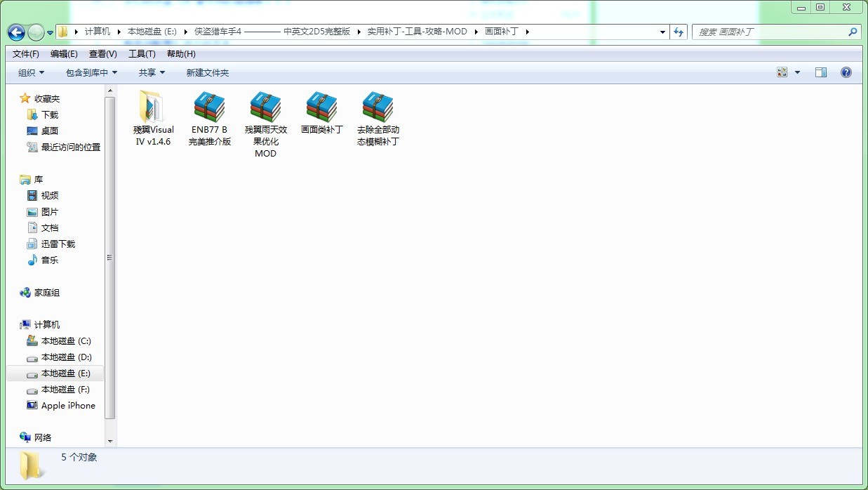Click the navigation pane scrollbar down arrow

coord(110,441)
